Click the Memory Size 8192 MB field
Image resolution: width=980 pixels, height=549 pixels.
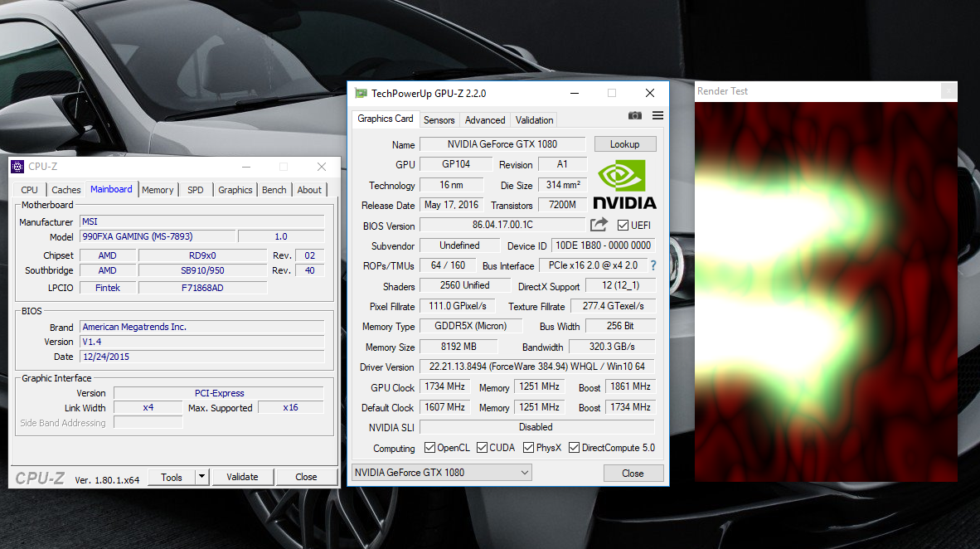click(458, 347)
